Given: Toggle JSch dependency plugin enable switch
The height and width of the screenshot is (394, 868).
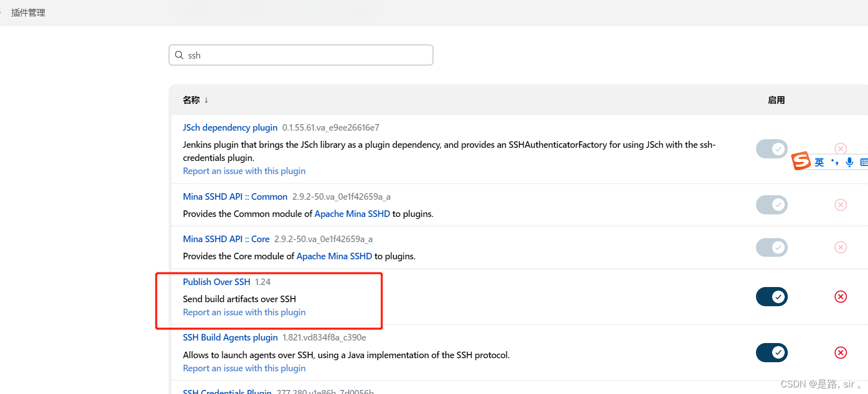Looking at the screenshot, I should point(772,149).
